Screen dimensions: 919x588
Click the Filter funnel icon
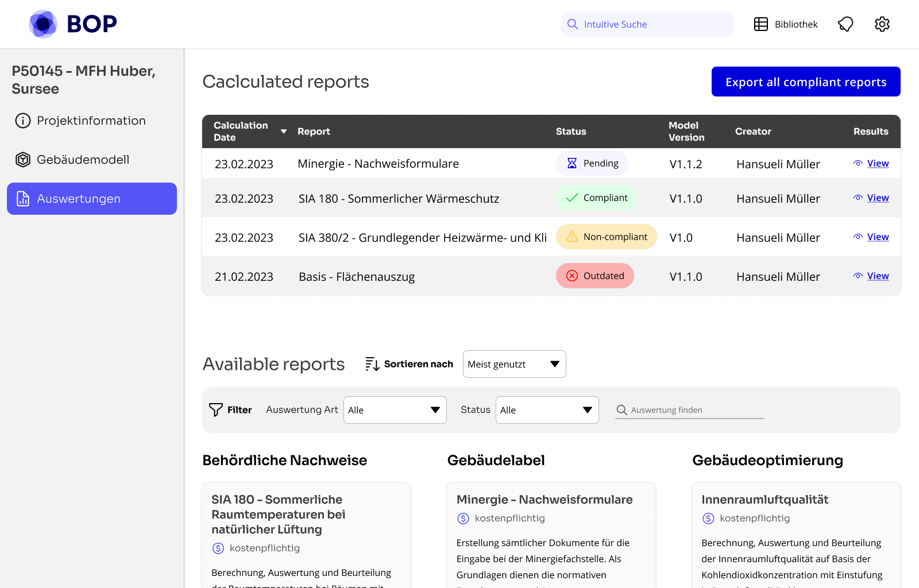coord(216,410)
